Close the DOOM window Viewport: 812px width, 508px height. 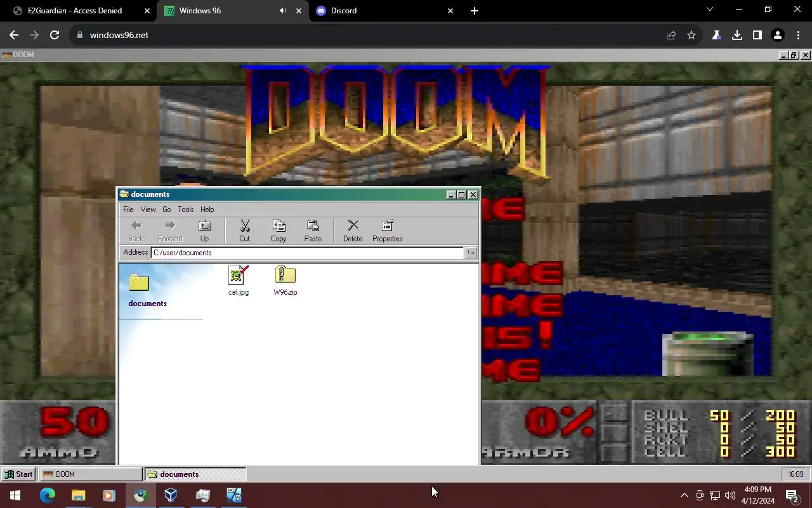click(x=806, y=55)
